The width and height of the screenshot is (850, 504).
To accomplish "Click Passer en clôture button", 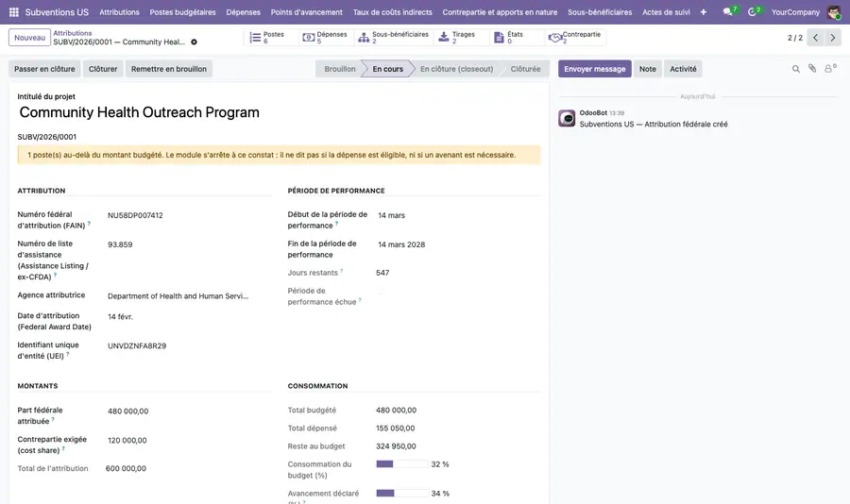I will 44,69.
